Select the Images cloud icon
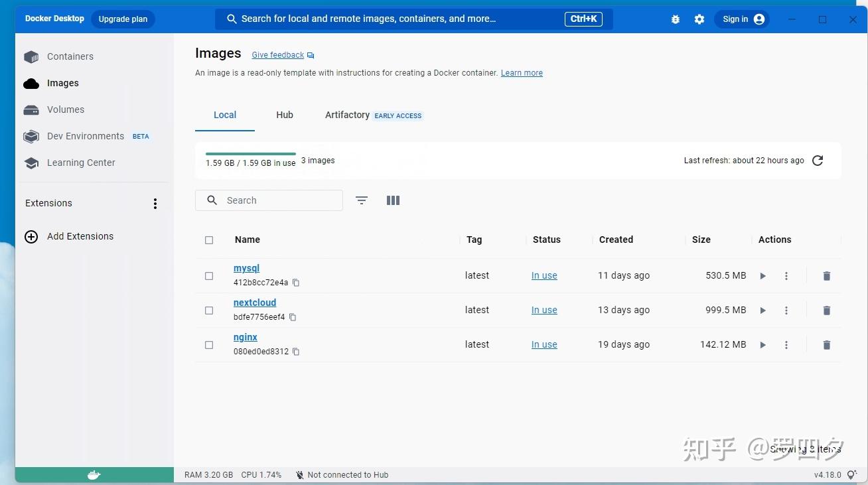 click(31, 84)
